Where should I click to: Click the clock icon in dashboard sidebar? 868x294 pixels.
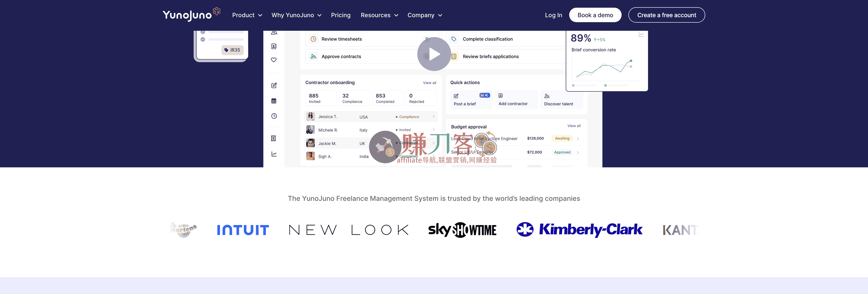tap(274, 116)
